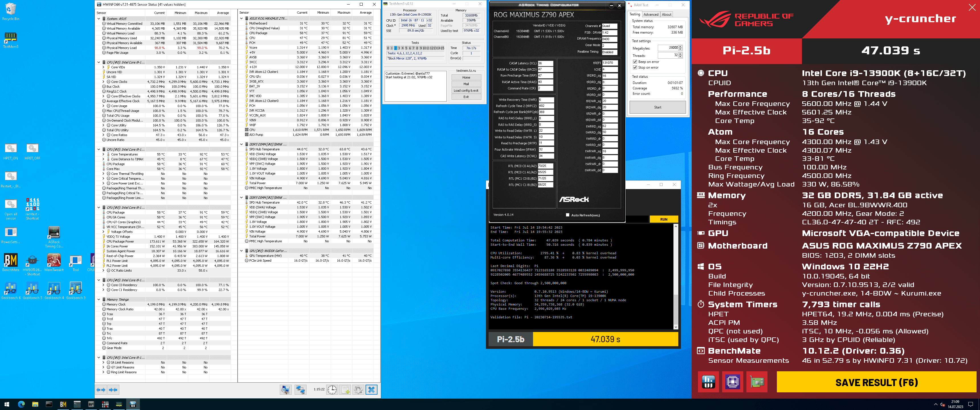Click the HWiNFO log file icon
The image size is (980, 410).
tap(345, 389)
